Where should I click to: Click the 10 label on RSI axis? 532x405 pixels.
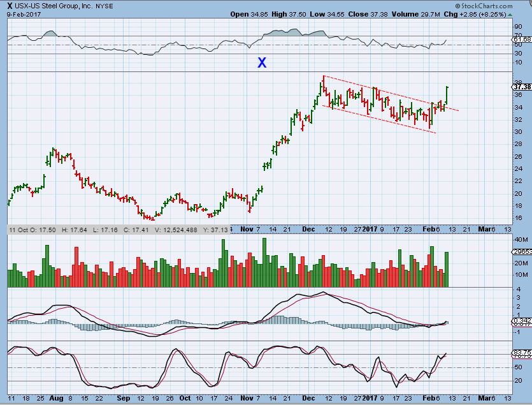(518, 62)
